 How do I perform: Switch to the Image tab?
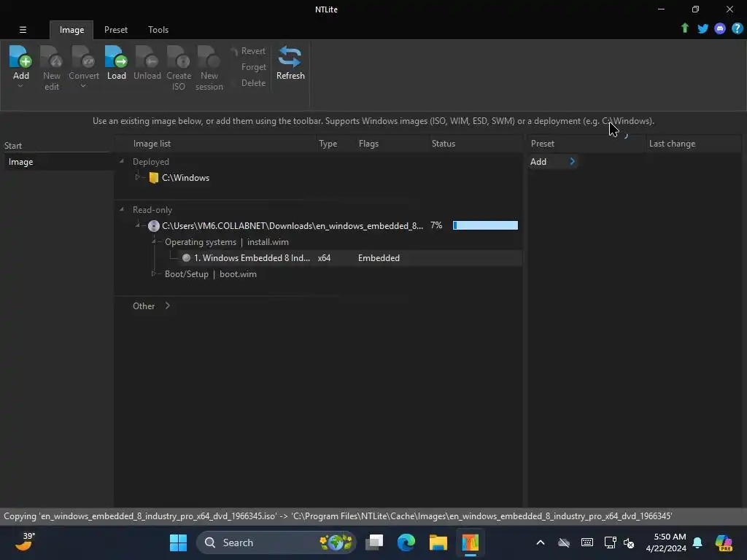click(x=71, y=29)
